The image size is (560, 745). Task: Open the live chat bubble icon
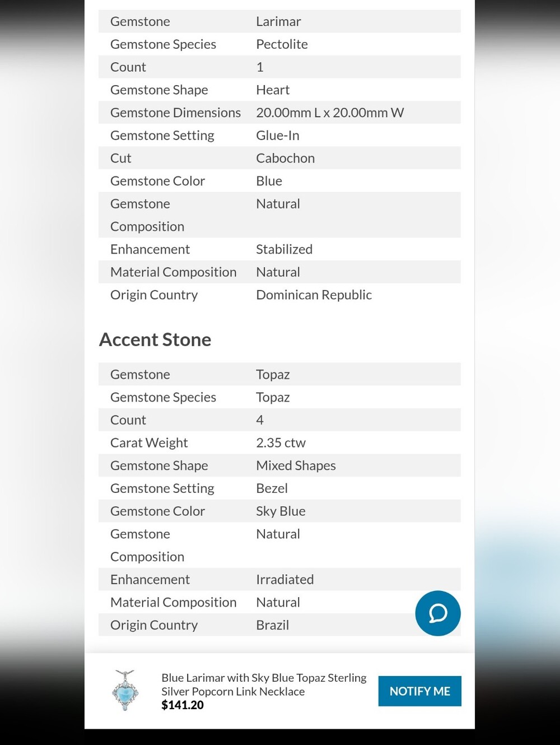pyautogui.click(x=438, y=613)
